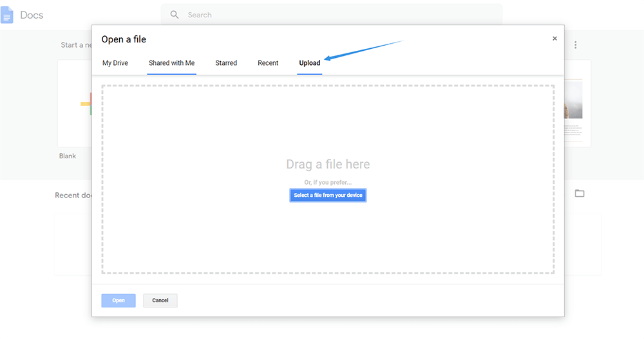Switch to the My Drive tab
The height and width of the screenshot is (339, 644).
pyautogui.click(x=115, y=63)
